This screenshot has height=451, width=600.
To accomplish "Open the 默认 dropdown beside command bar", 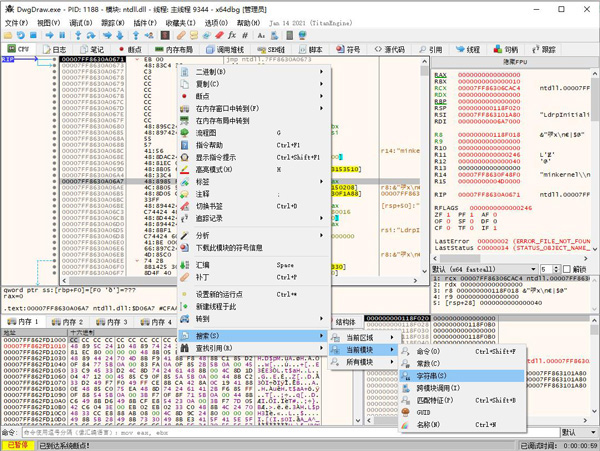I will coord(579,432).
